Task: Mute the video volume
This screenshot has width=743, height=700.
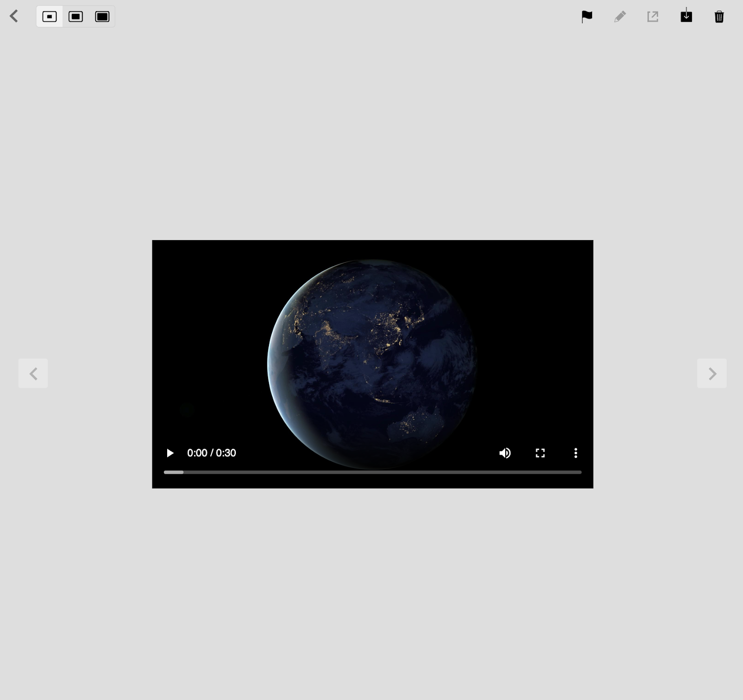Action: (505, 453)
